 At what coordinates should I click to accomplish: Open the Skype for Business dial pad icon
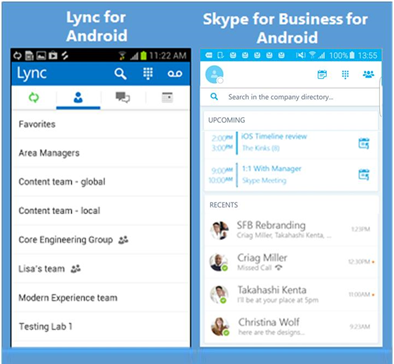click(345, 74)
